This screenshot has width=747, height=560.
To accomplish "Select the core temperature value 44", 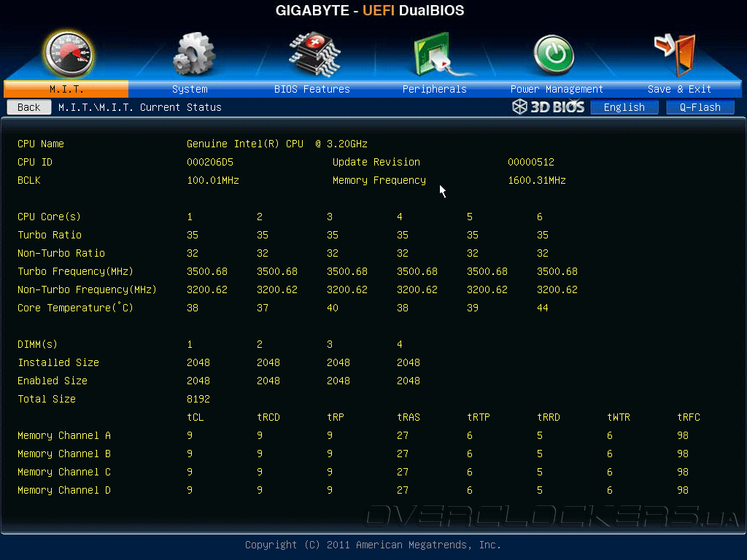I will pos(542,308).
